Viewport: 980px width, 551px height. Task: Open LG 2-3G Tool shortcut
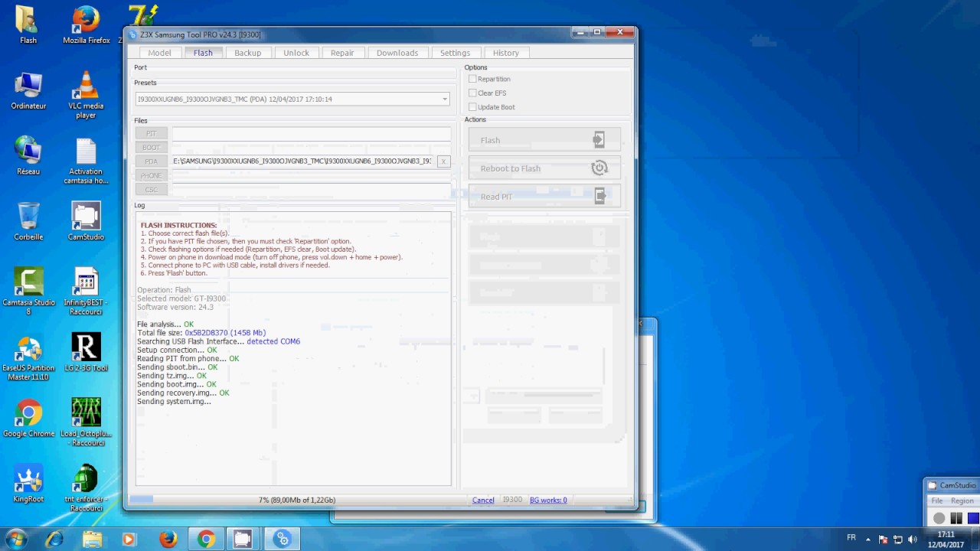[x=86, y=353]
